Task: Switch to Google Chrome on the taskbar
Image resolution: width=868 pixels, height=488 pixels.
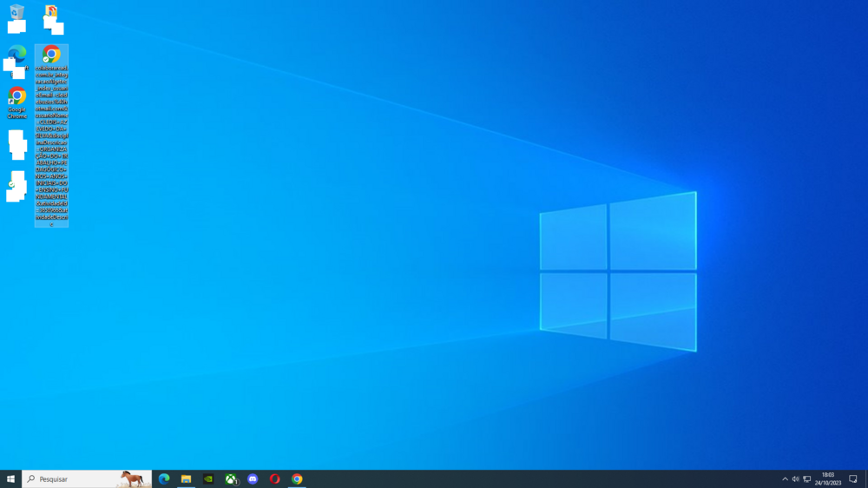Action: point(297,478)
